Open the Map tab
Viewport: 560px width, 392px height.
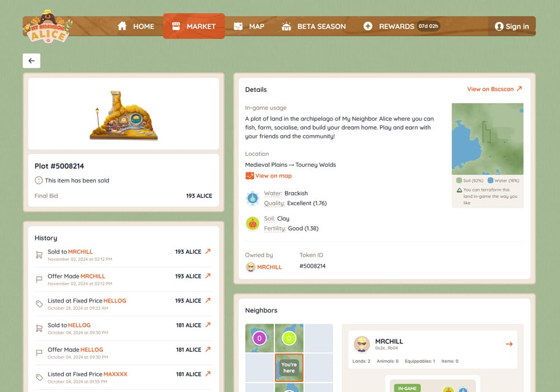click(x=249, y=26)
